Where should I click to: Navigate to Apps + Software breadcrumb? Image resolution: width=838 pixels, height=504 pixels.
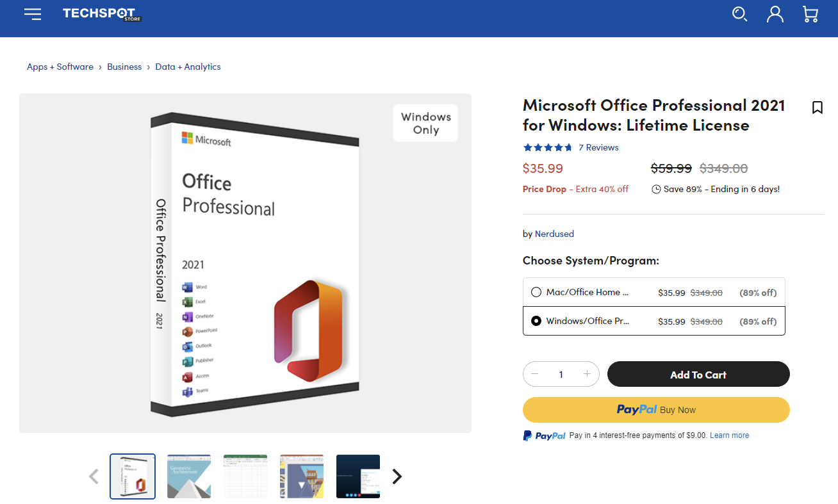pyautogui.click(x=60, y=67)
